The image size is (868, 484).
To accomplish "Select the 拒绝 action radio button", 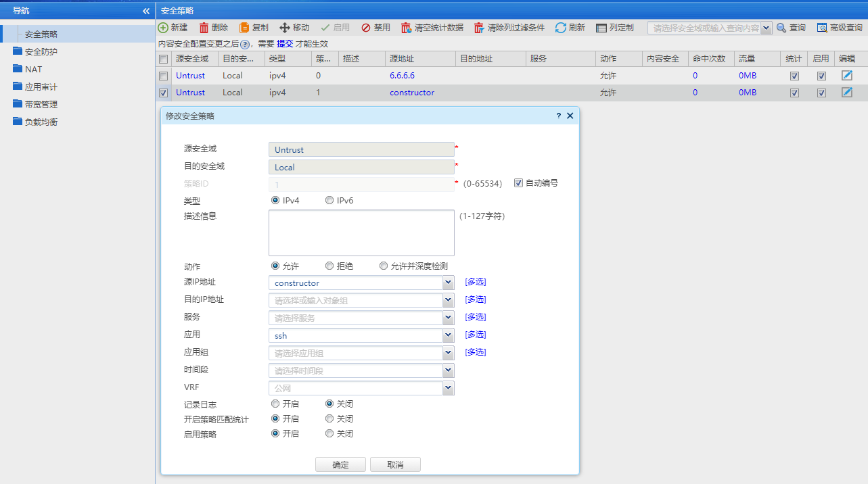I will click(x=329, y=266).
